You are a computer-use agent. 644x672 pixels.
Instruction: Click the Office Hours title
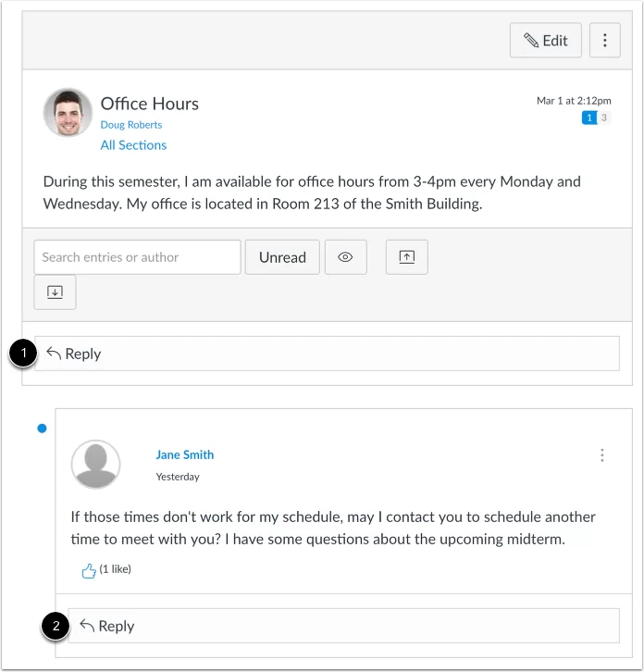click(x=150, y=104)
